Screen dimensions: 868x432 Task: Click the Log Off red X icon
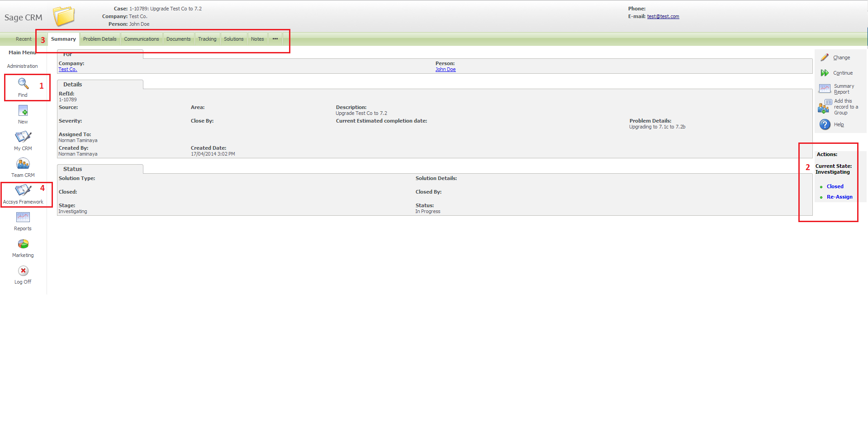click(23, 271)
